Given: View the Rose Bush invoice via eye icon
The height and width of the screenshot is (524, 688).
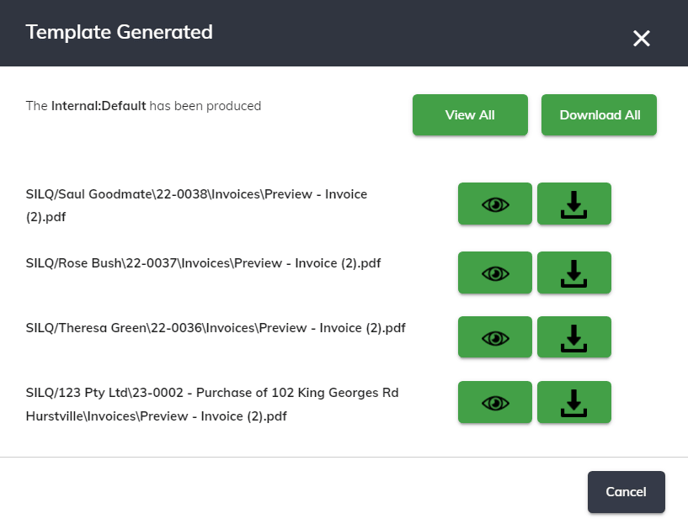Looking at the screenshot, I should (495, 273).
